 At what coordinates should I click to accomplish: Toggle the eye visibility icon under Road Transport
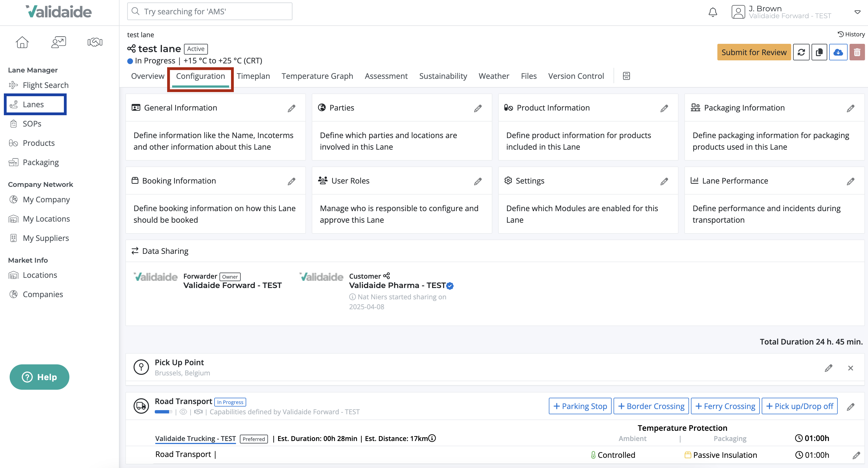click(183, 412)
